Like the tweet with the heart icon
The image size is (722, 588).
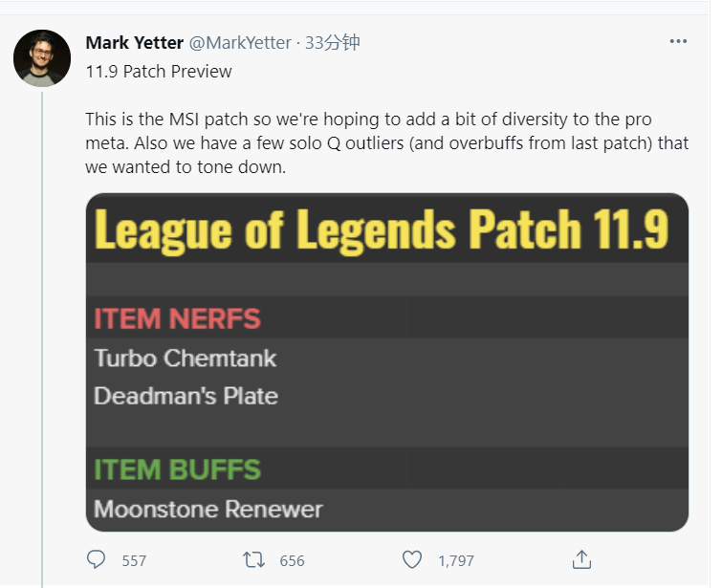coord(411,560)
